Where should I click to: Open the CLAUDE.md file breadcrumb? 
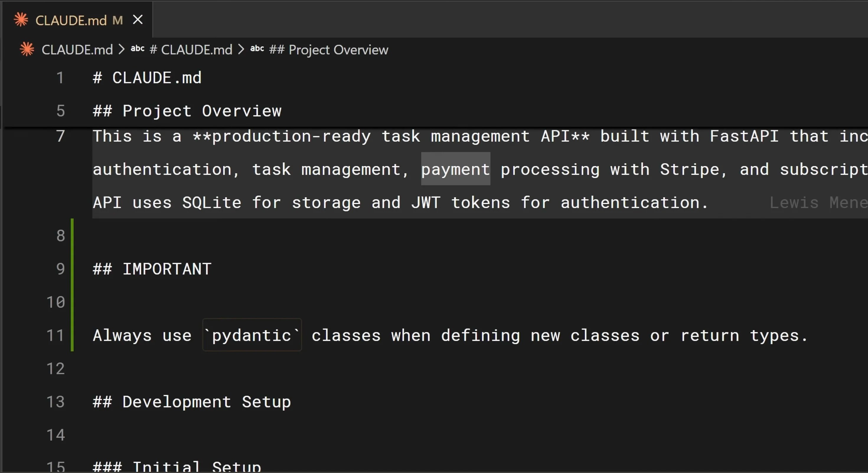[77, 50]
